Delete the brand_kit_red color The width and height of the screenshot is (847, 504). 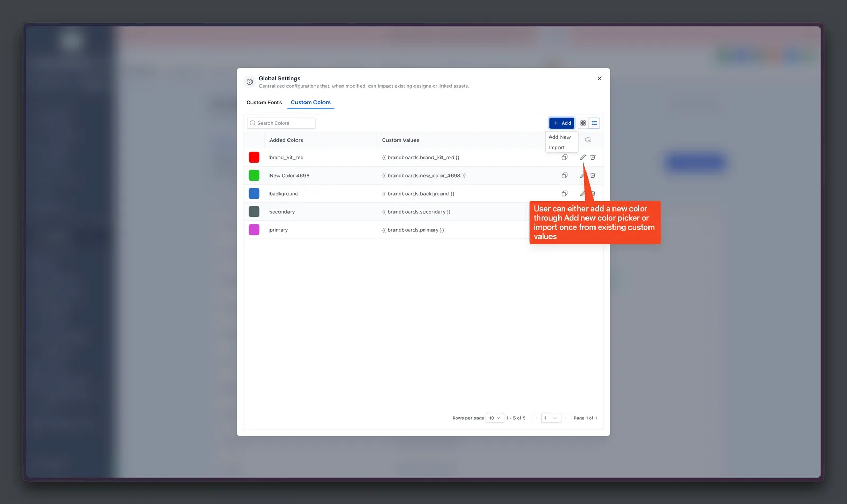(593, 157)
